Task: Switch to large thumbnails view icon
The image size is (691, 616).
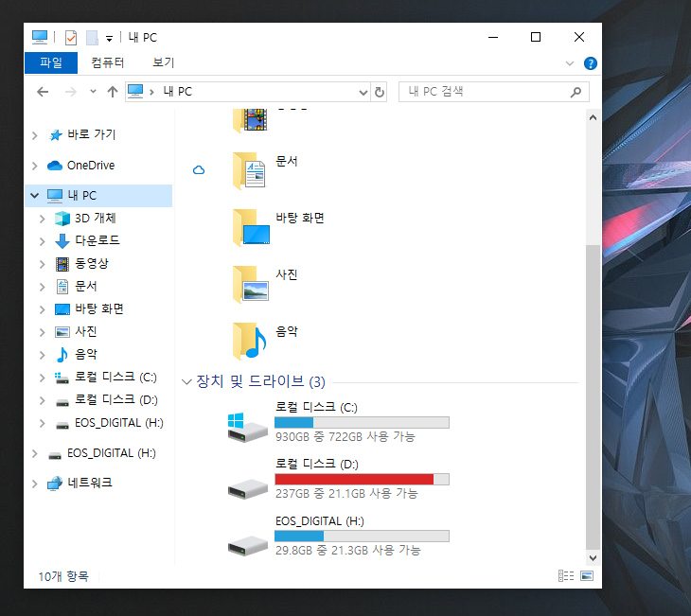Action: (x=587, y=576)
